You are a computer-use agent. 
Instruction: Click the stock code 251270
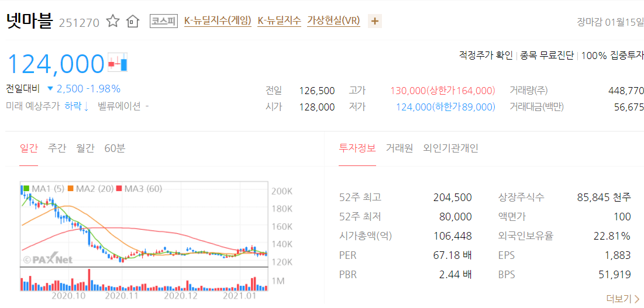point(80,23)
